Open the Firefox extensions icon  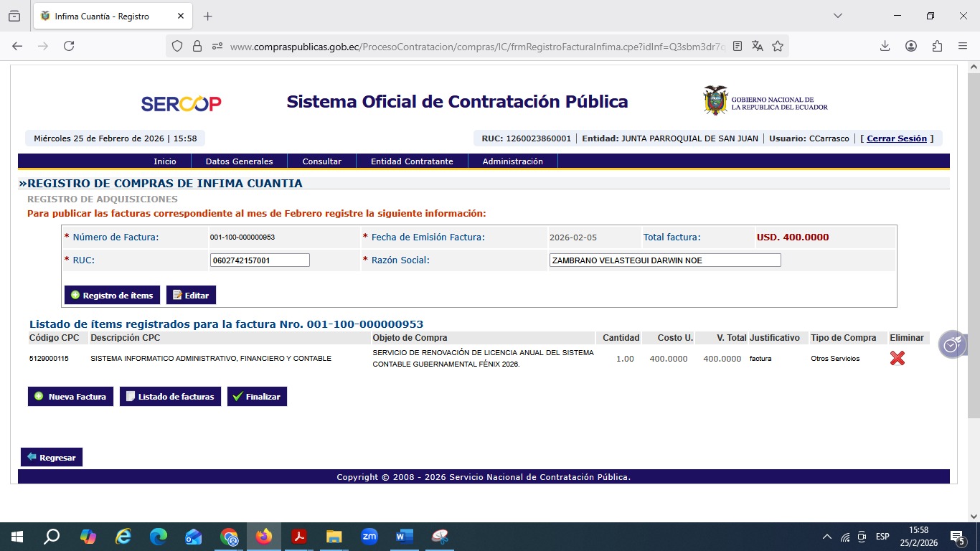[937, 46]
